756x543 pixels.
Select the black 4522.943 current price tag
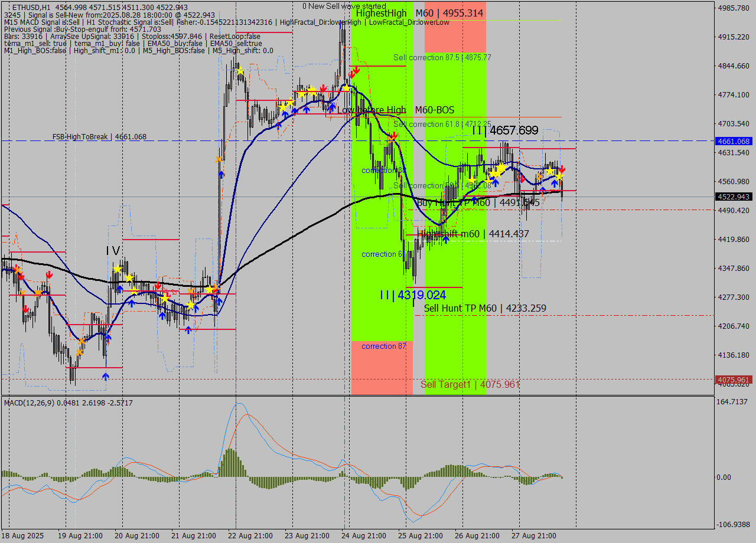click(x=733, y=197)
